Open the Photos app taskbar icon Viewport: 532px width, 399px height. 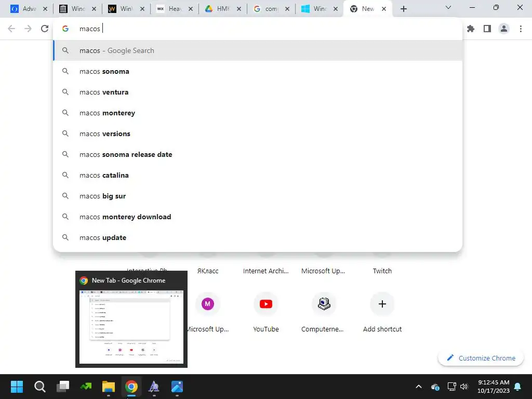[x=177, y=387]
